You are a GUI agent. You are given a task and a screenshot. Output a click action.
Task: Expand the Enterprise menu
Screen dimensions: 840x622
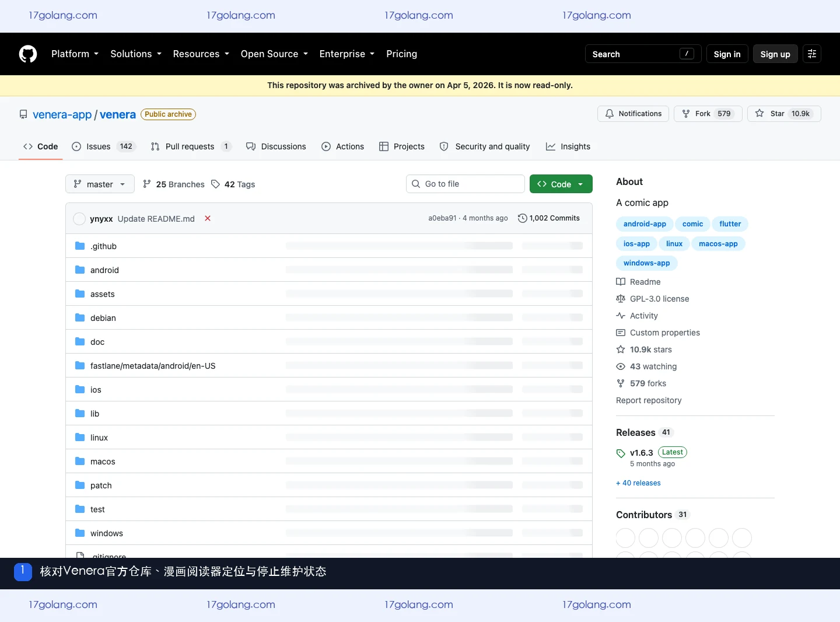pos(347,54)
